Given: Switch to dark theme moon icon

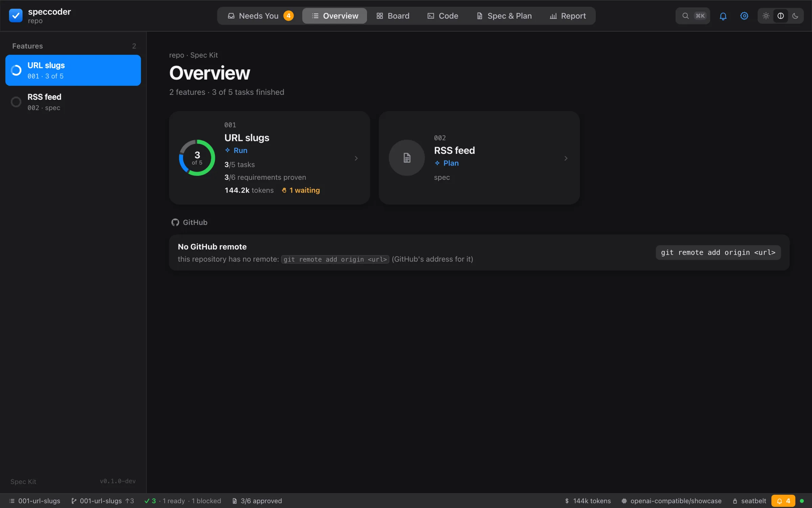Looking at the screenshot, I should coord(795,16).
